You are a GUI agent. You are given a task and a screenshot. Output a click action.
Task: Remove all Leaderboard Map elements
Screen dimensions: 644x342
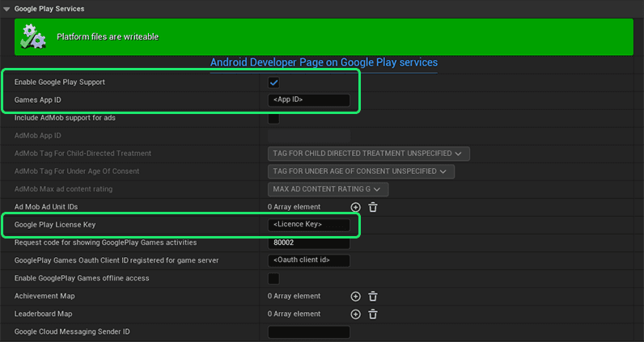tap(373, 314)
